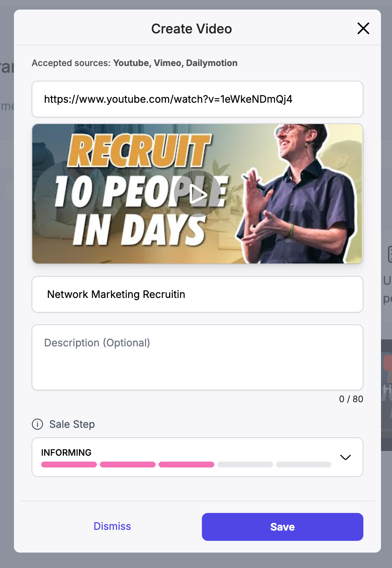Click the 0 / 80 character counter
This screenshot has height=568, width=392.
(351, 399)
